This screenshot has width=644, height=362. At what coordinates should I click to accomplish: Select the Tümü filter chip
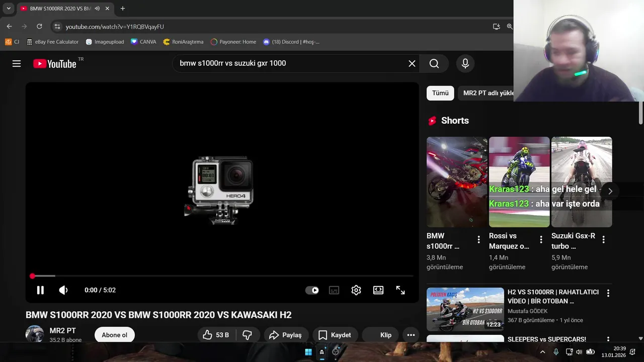click(440, 93)
